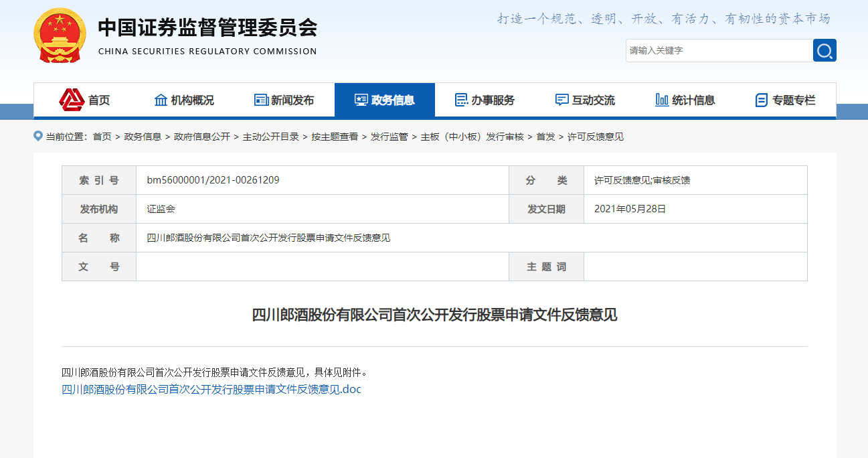Open the 专题专栏 navigation tab
Screen dimensions: 868x458
[x=786, y=100]
